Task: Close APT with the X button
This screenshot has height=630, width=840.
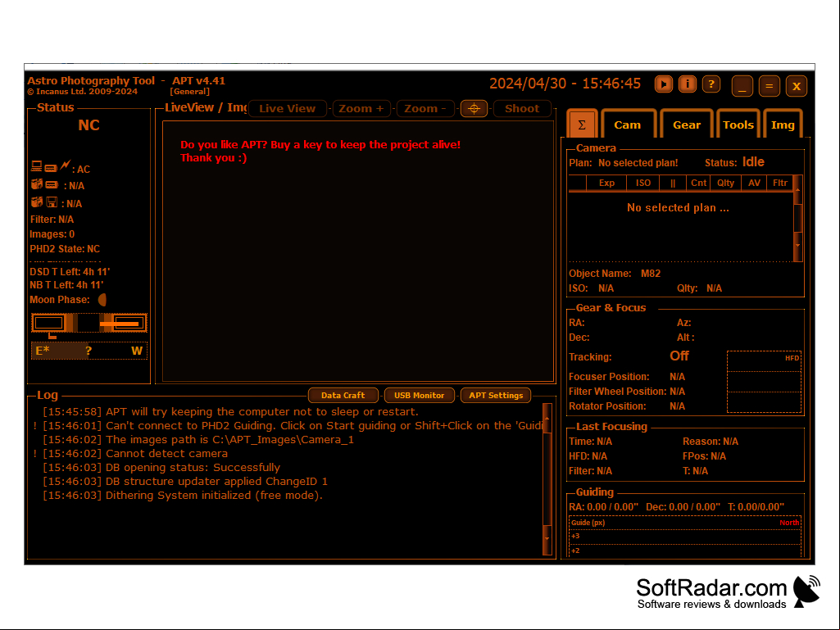Action: point(796,86)
